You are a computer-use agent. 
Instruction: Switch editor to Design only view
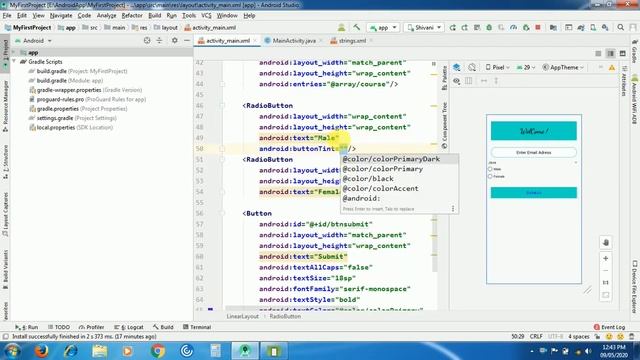[x=623, y=53]
